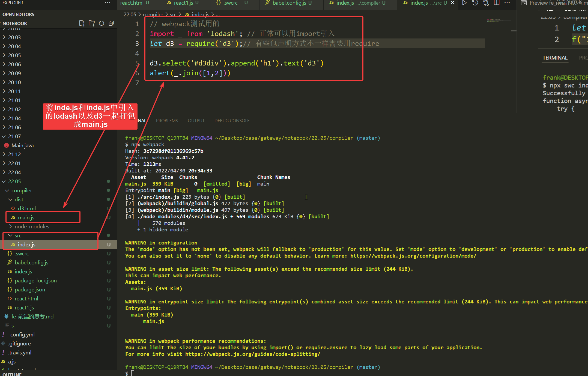
Task: Expand the OPEN EDITORS section
Action: point(18,14)
